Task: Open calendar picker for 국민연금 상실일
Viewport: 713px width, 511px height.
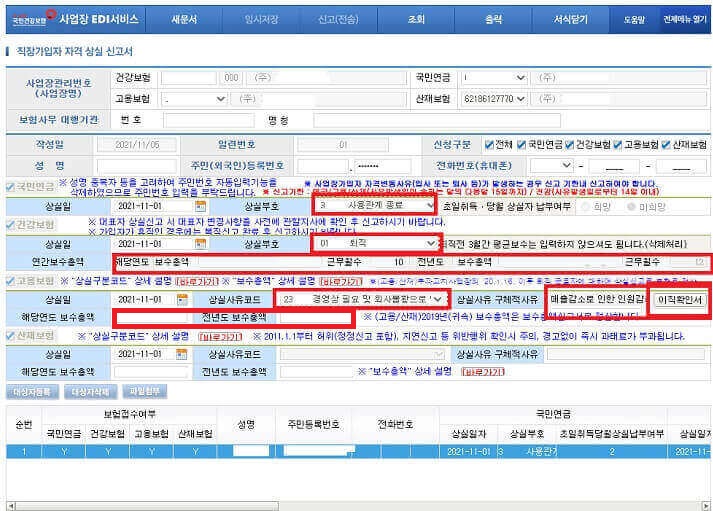Action: coord(200,206)
